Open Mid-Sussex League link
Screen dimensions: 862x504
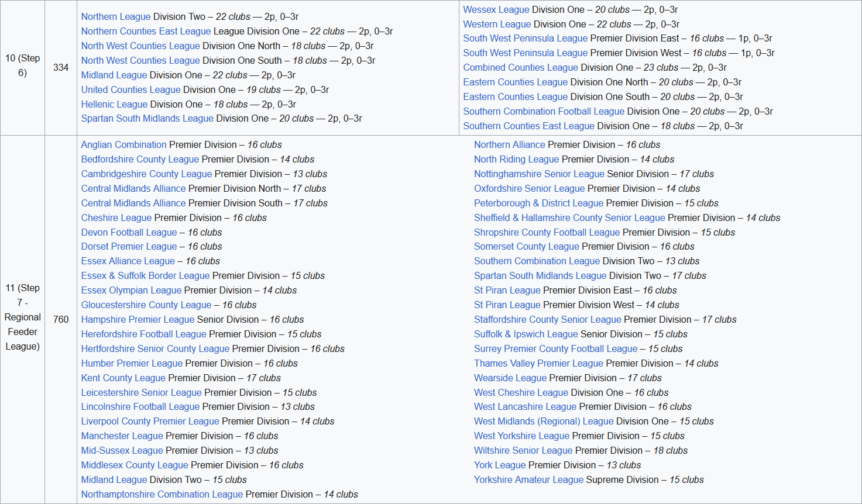tap(122, 451)
